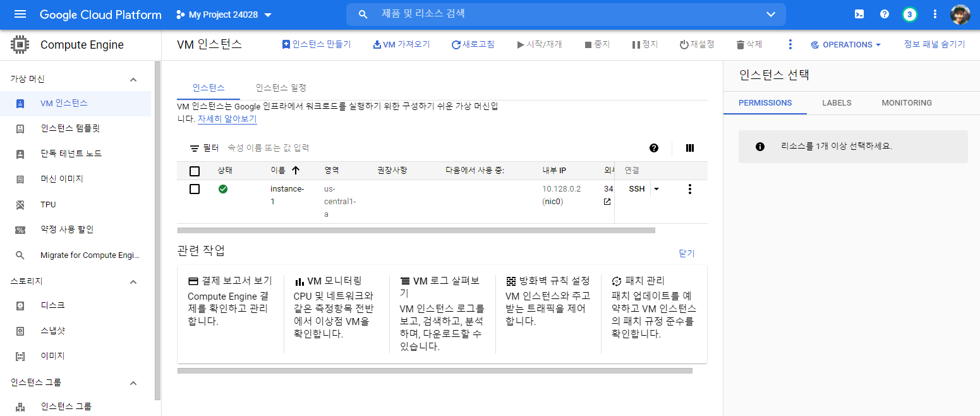980x416 pixels.
Task: Open the 결제 보고서 보기 card
Action: tap(231, 301)
